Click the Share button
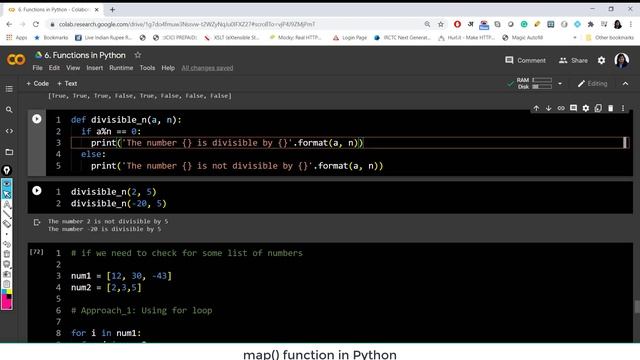 pyautogui.click(x=573, y=60)
